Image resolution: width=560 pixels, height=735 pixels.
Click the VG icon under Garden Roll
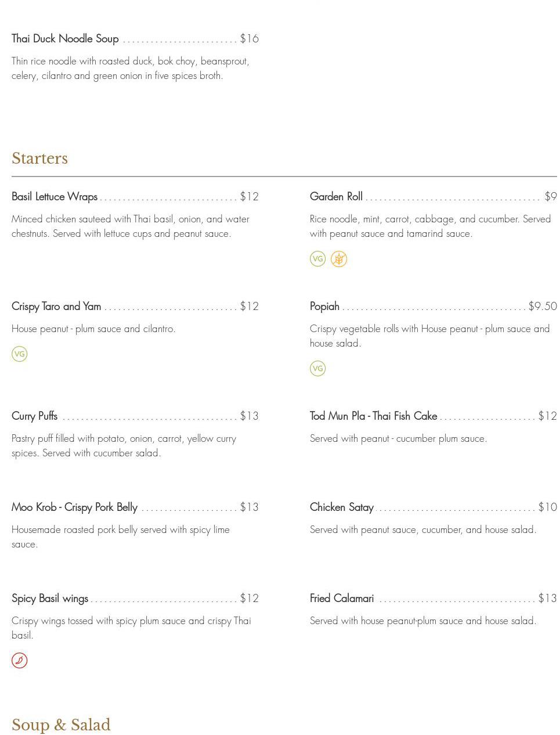(x=317, y=259)
